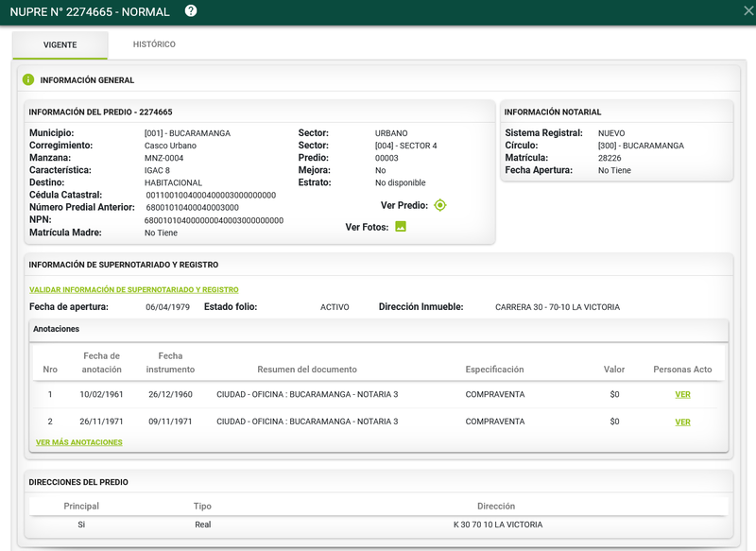The image size is (756, 551).
Task: Click the Anotaciones panel header
Action: point(379,329)
